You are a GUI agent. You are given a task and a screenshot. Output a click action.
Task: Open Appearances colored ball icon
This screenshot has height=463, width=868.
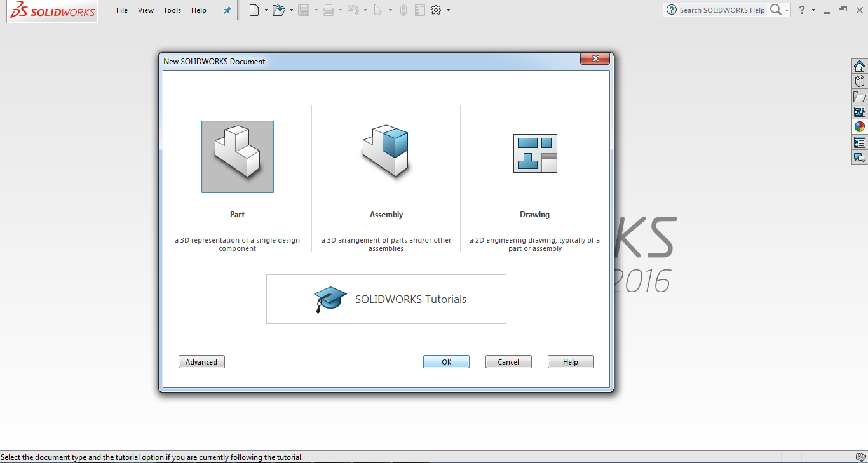[860, 127]
